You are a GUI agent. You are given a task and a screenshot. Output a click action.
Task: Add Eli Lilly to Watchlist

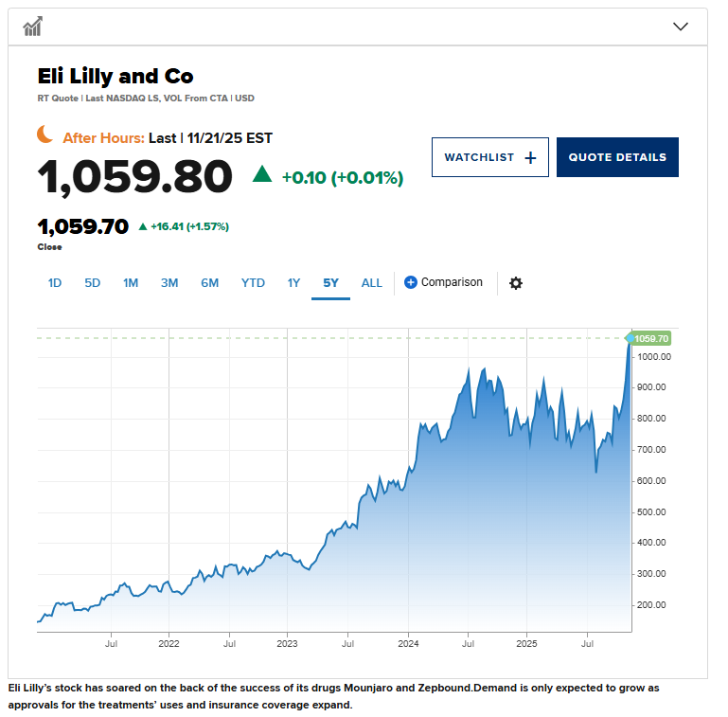pos(489,157)
